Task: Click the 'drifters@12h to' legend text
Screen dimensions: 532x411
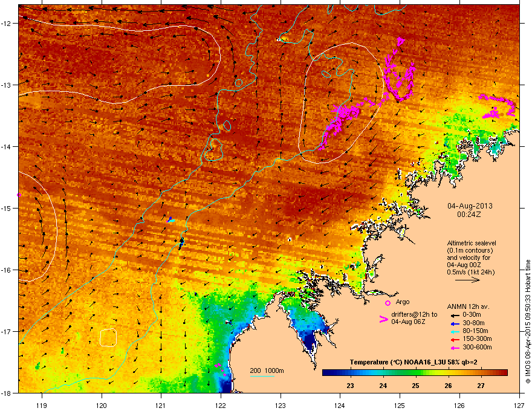Action: point(414,315)
